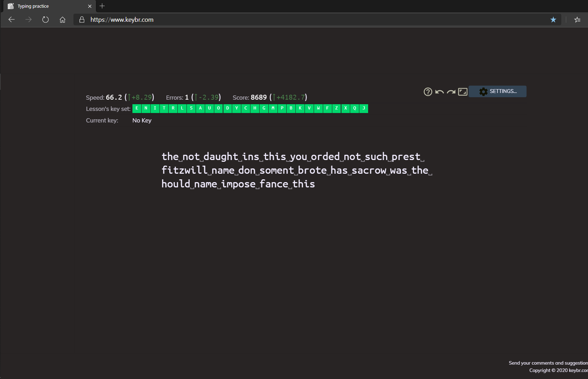
Task: Reload the page with the refresh icon
Action: point(45,20)
